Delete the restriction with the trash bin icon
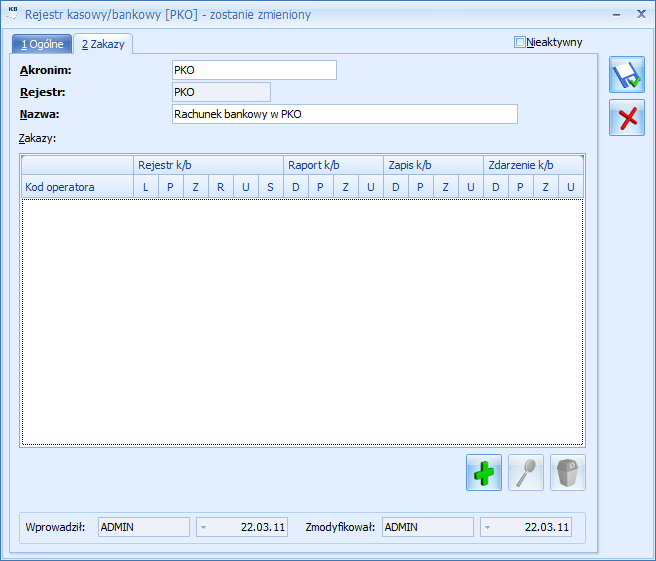This screenshot has height=561, width=656. coord(568,472)
